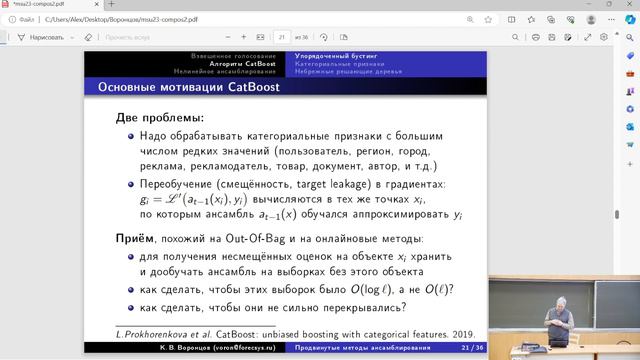Open the Tools briefcase sidebar icon
The width and height of the screenshot is (640, 360).
tap(630, 73)
